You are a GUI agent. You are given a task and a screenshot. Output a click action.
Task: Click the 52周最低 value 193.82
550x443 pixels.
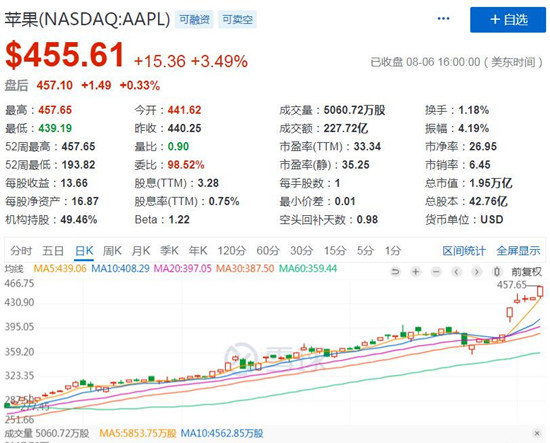tap(78, 165)
